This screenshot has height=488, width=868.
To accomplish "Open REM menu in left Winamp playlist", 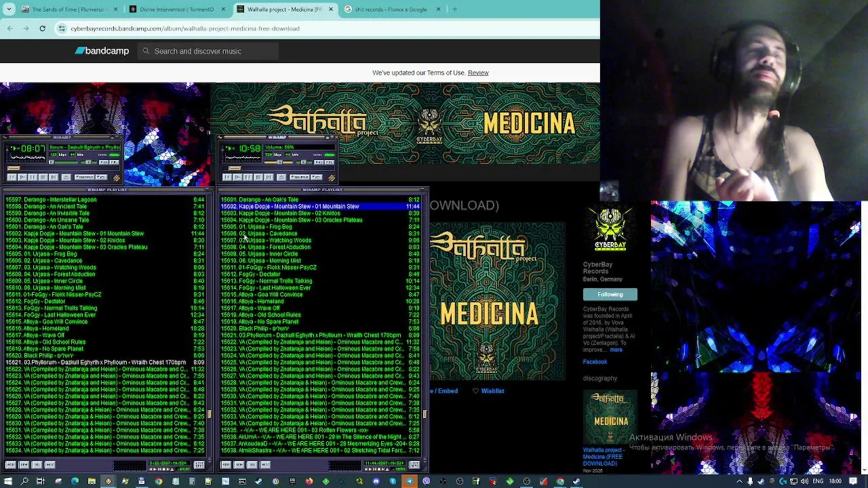I will coord(24,464).
